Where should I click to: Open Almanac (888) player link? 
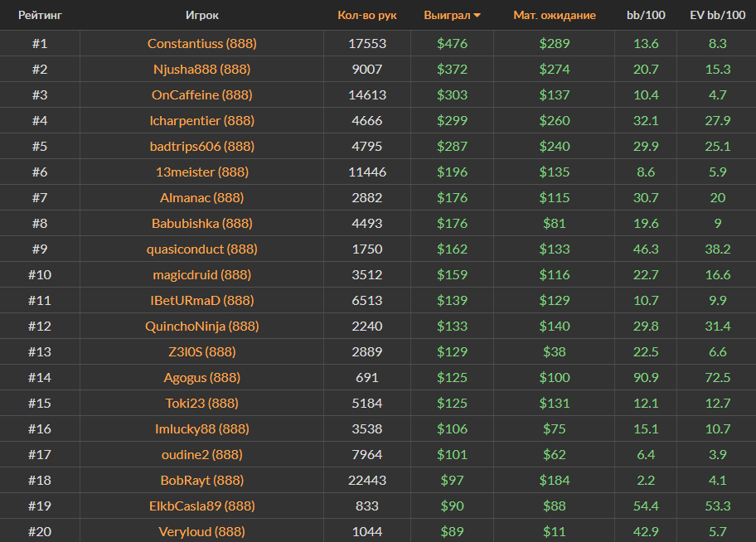click(202, 197)
